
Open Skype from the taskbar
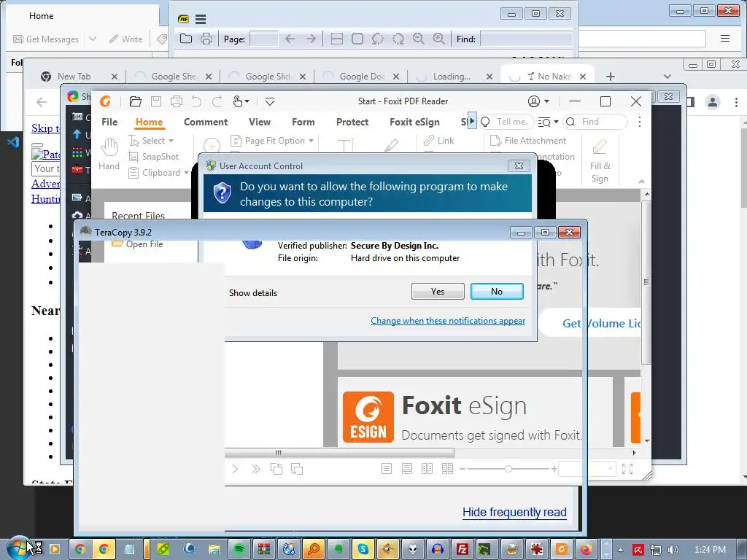363,549
